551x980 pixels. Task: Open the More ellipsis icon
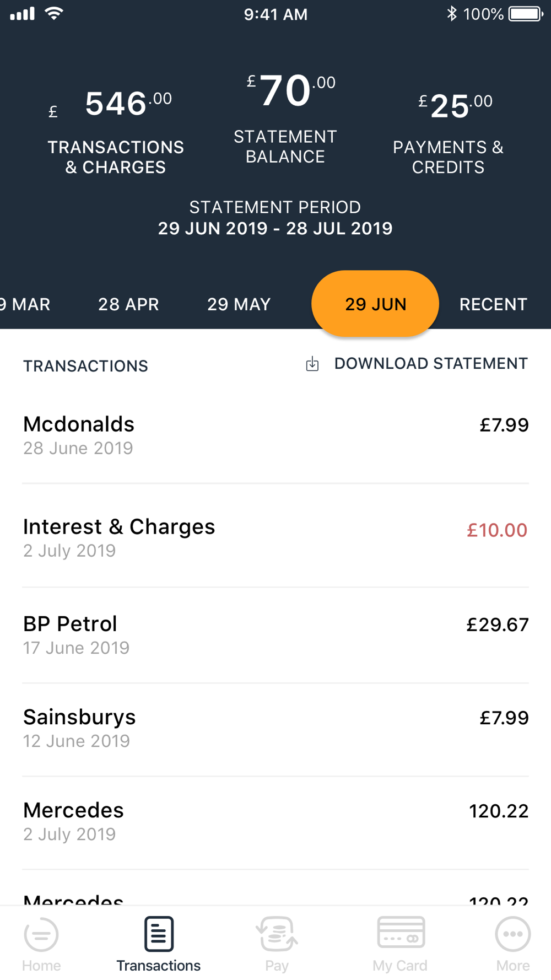[513, 934]
